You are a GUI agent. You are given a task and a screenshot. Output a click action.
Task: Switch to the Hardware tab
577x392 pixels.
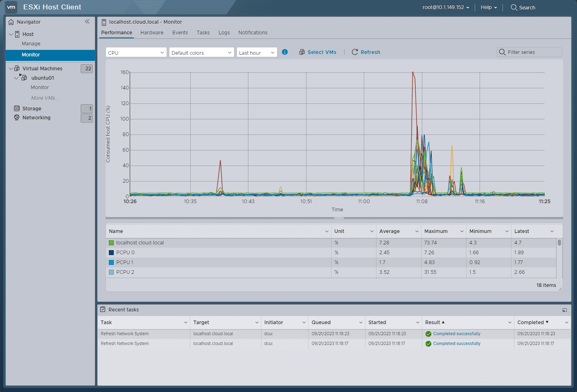point(152,33)
